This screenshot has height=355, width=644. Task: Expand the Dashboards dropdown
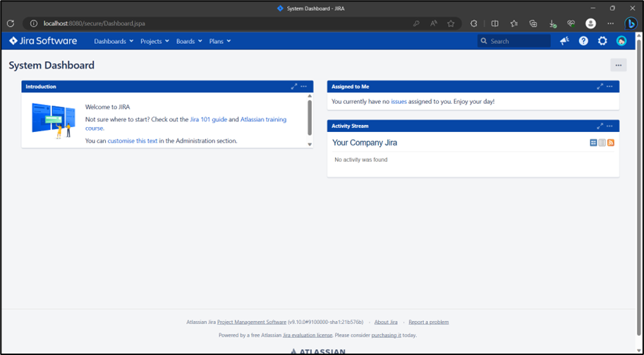114,41
